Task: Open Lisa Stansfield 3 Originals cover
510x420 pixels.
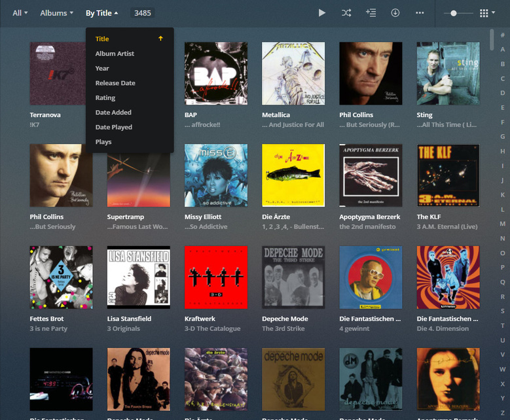Action: tap(139, 277)
